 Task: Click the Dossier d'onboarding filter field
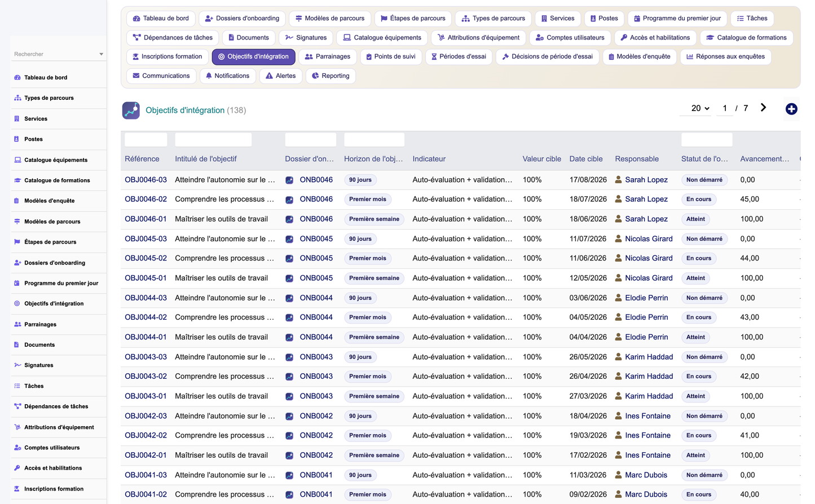coord(311,140)
